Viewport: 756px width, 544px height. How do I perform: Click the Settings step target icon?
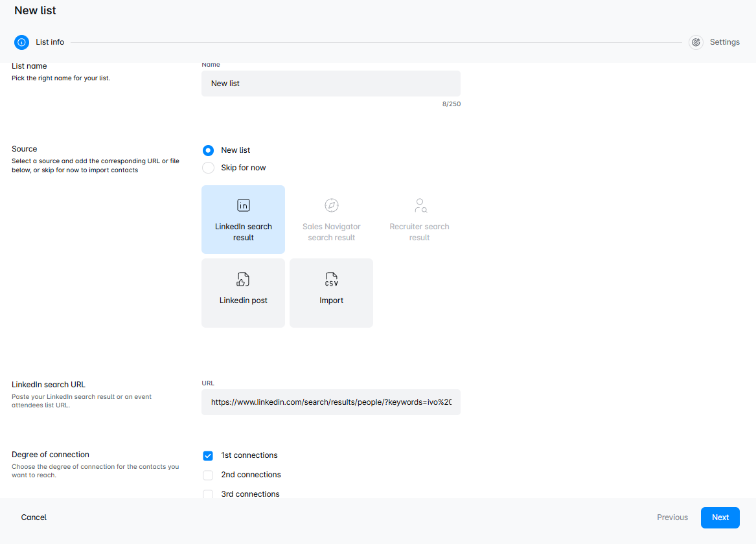[x=696, y=42]
